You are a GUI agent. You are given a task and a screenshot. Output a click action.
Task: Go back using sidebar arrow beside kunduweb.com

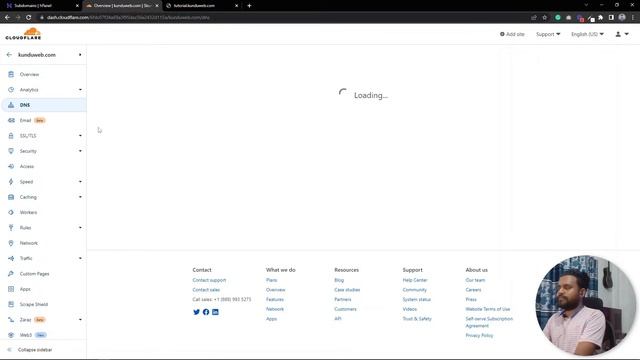tap(9, 55)
